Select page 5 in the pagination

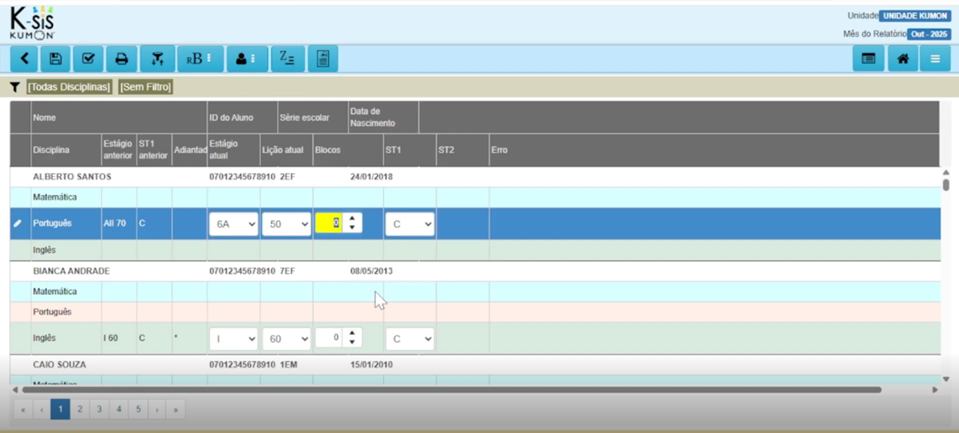[138, 409]
